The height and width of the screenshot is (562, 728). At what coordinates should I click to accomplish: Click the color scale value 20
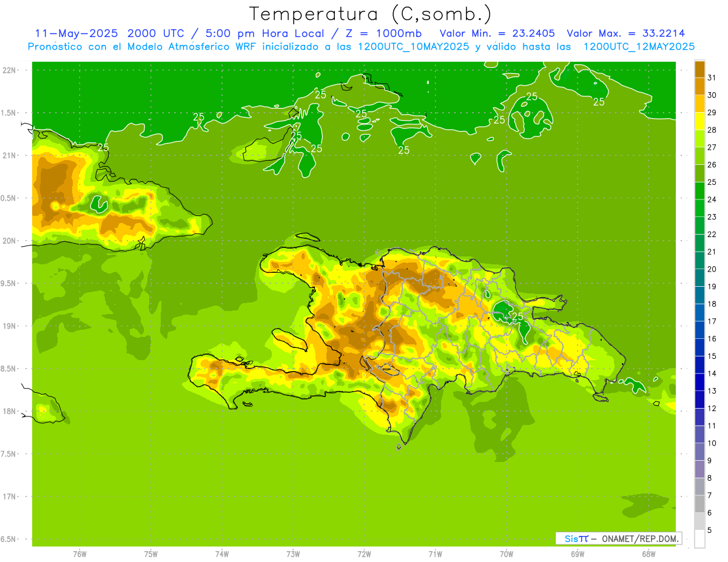point(712,269)
